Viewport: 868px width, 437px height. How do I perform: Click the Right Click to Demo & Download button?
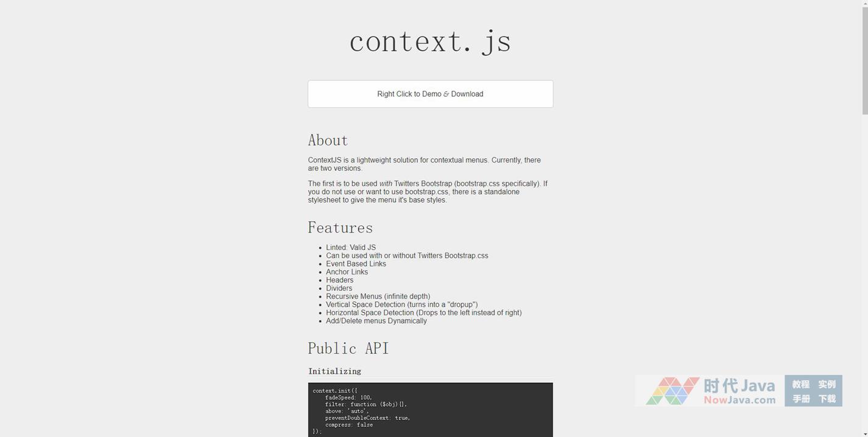coord(430,94)
